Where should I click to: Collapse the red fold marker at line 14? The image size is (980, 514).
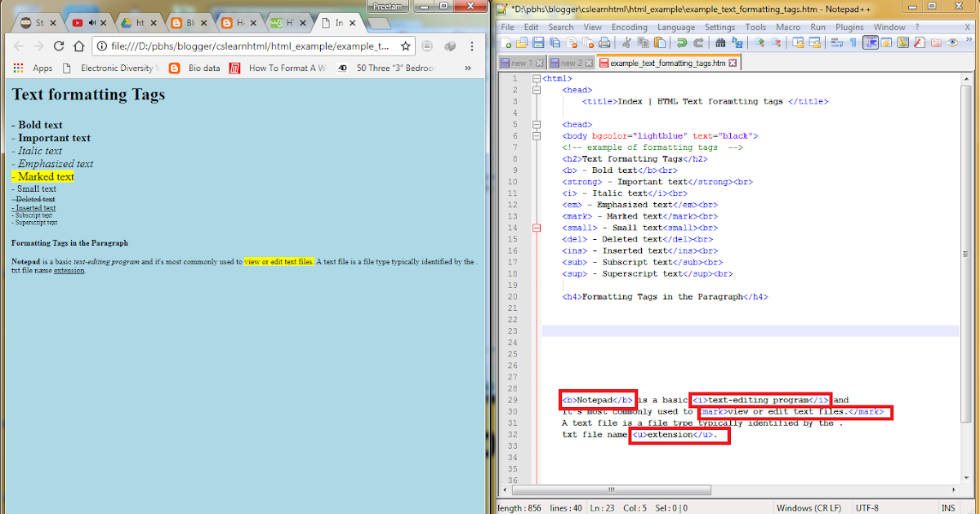(536, 228)
